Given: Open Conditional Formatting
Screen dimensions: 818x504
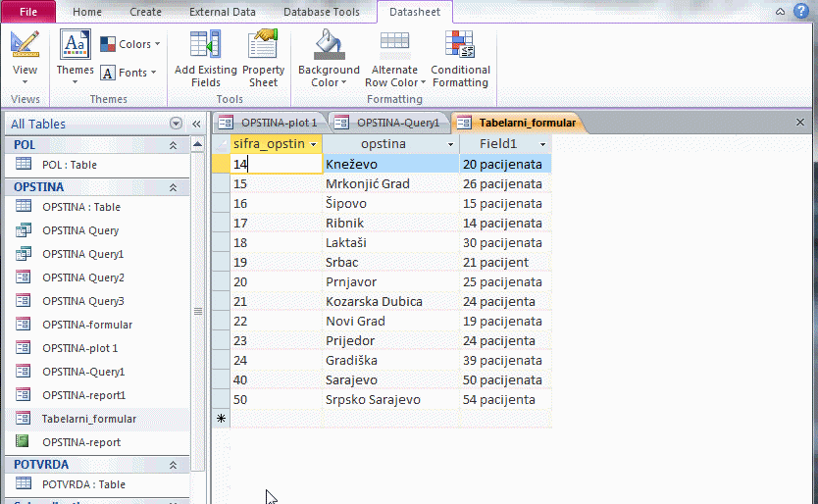Looking at the screenshot, I should (x=460, y=59).
